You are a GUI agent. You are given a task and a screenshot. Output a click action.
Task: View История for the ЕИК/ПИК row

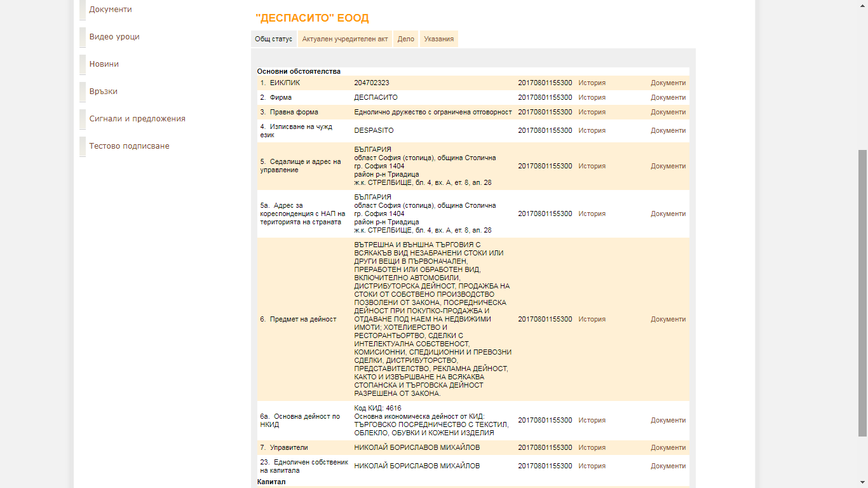592,83
